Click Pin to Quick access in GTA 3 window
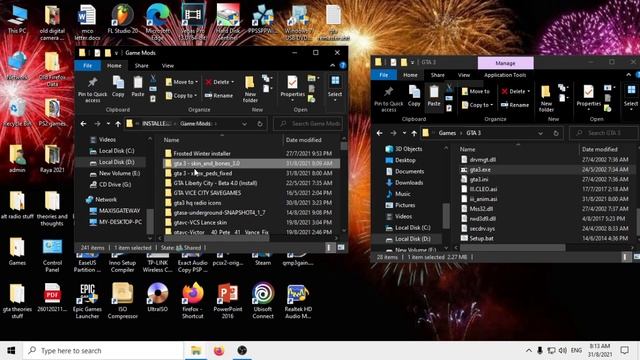The height and width of the screenshot is (360, 640). point(389,98)
